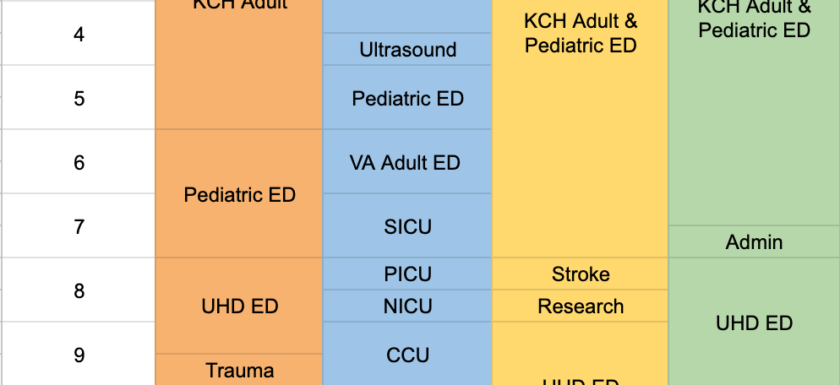Click the cell numbered 9

point(78,353)
